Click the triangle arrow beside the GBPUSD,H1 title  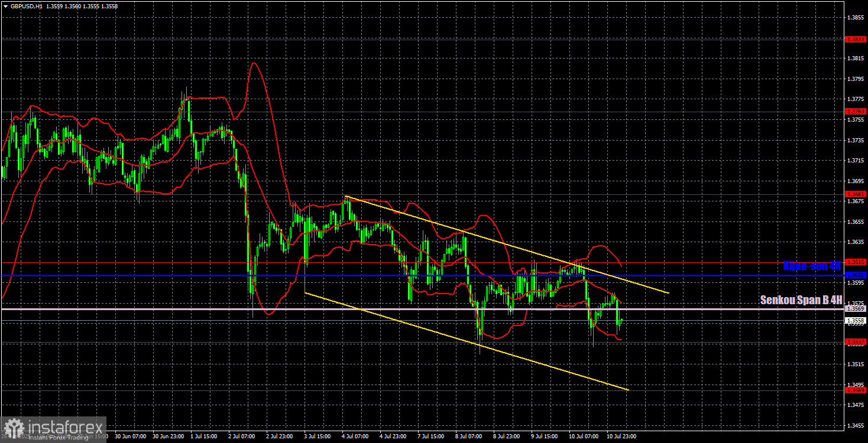pos(5,6)
